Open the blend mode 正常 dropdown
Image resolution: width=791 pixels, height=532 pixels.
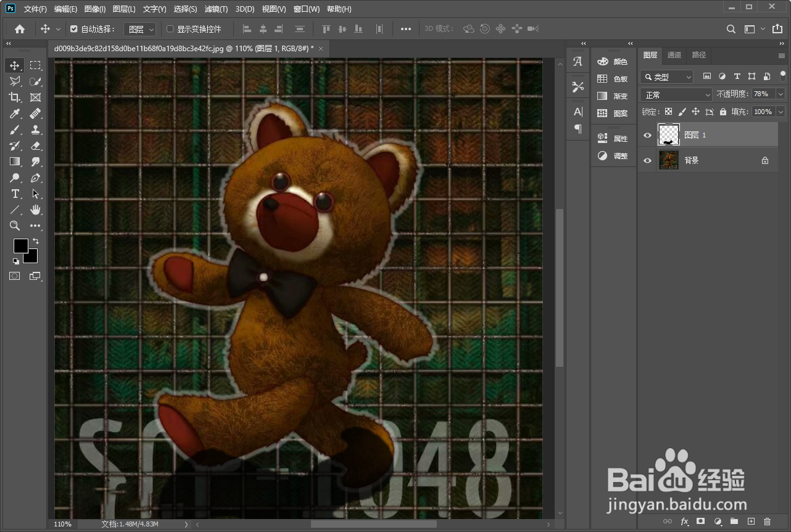click(676, 95)
